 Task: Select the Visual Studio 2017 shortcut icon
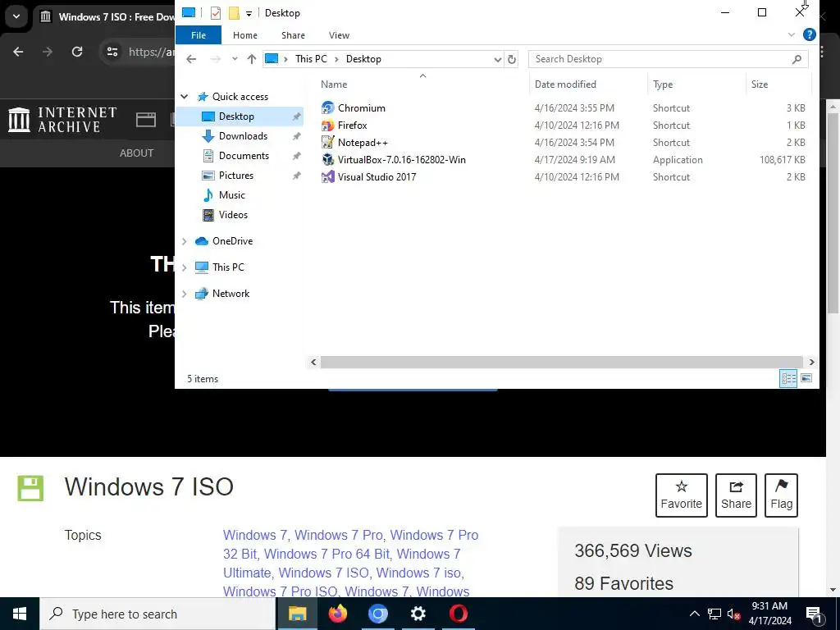pos(327,177)
